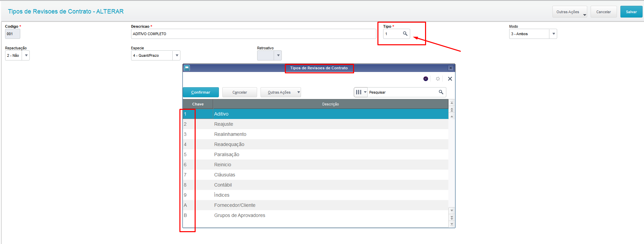The image size is (644, 244).
Task: Select the Índices row
Action: click(316, 195)
